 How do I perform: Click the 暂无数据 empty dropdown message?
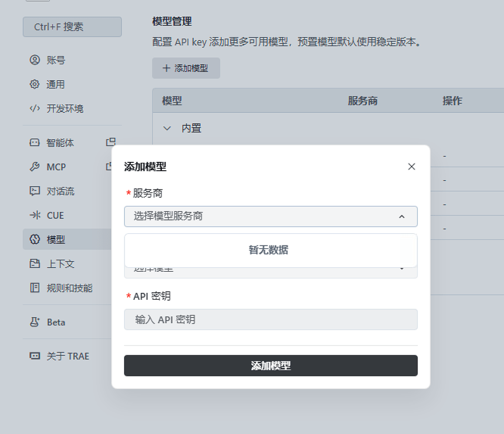pyautogui.click(x=268, y=249)
